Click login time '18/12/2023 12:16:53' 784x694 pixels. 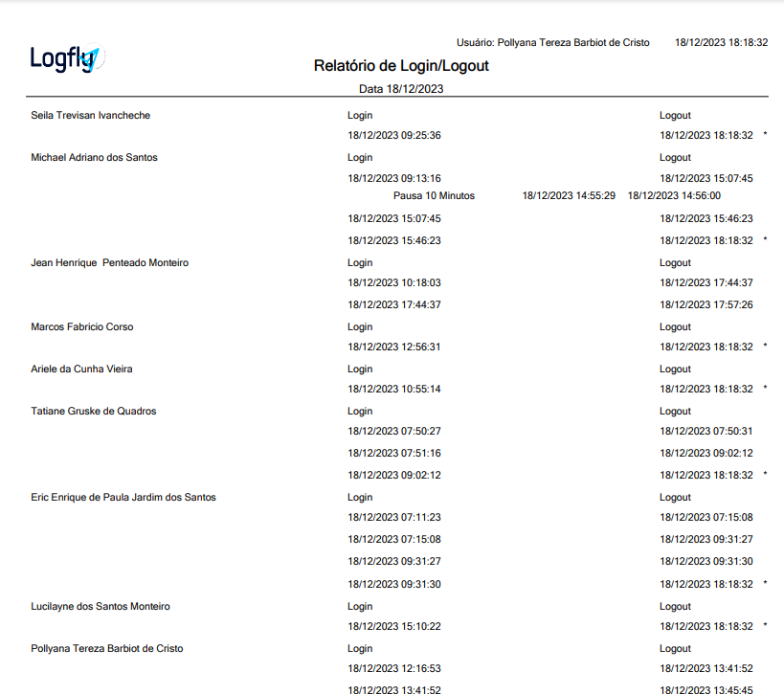394,668
